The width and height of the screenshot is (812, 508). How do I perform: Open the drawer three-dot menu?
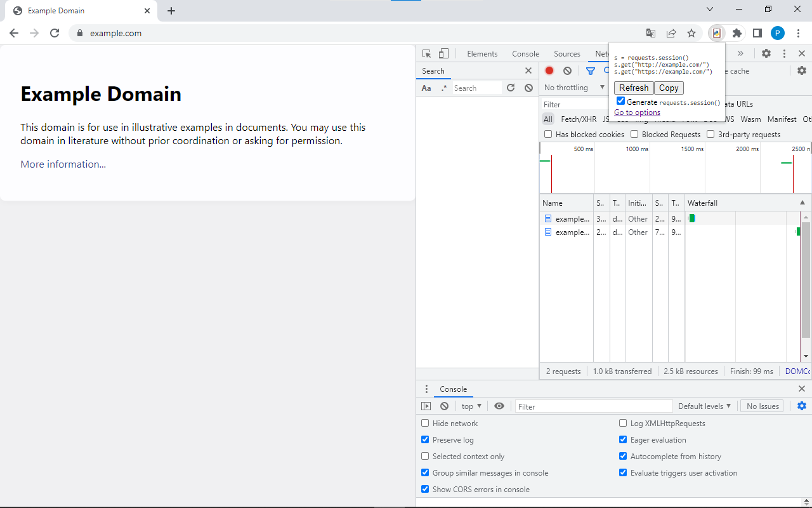[426, 389]
